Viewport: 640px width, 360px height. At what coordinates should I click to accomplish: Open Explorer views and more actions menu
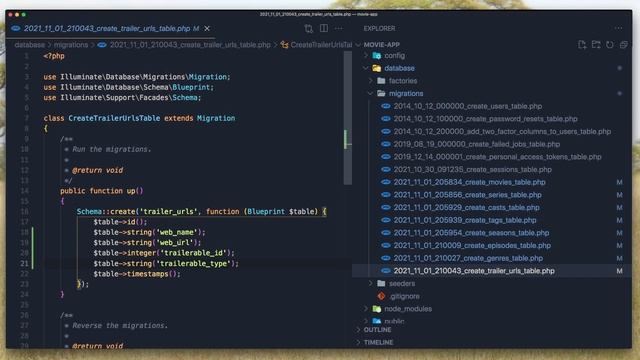tap(618, 28)
